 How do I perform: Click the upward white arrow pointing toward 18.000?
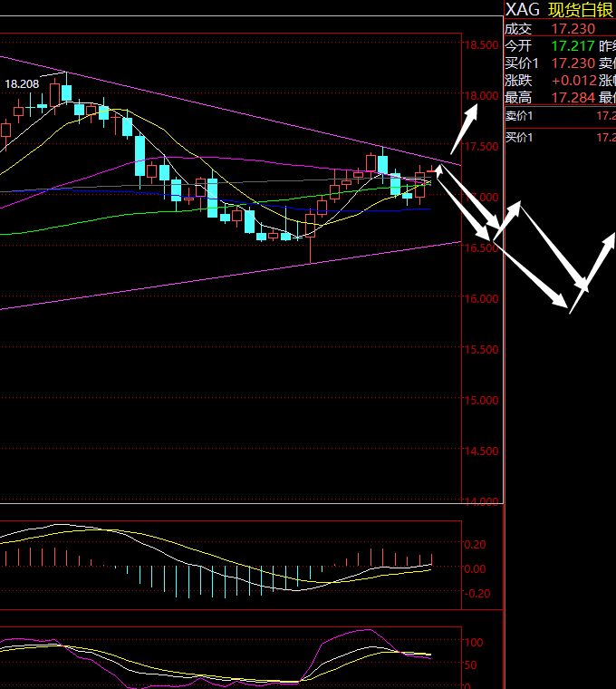pos(464,131)
